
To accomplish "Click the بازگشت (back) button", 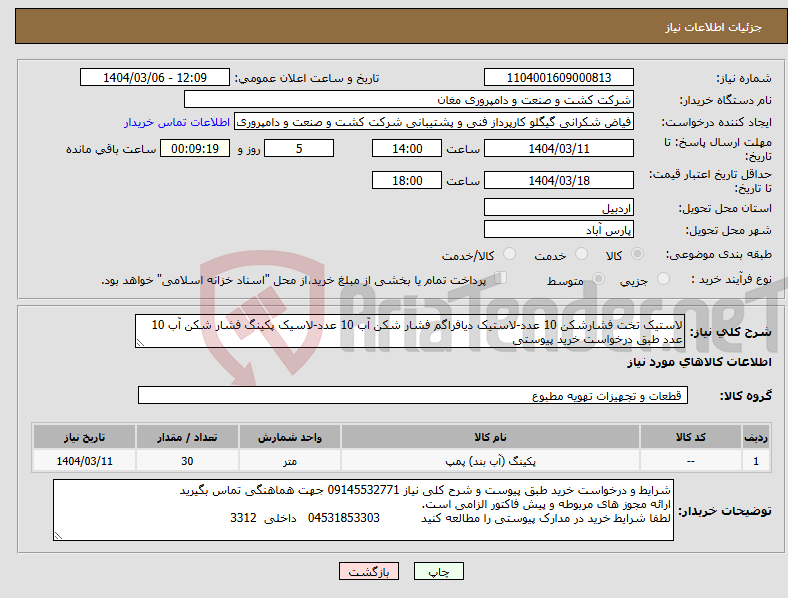I will 369,571.
